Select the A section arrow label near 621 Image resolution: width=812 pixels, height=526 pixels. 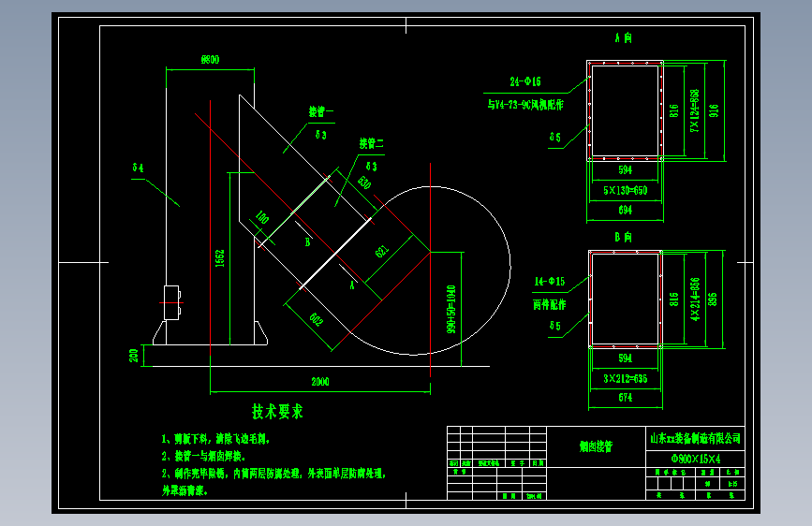click(352, 285)
